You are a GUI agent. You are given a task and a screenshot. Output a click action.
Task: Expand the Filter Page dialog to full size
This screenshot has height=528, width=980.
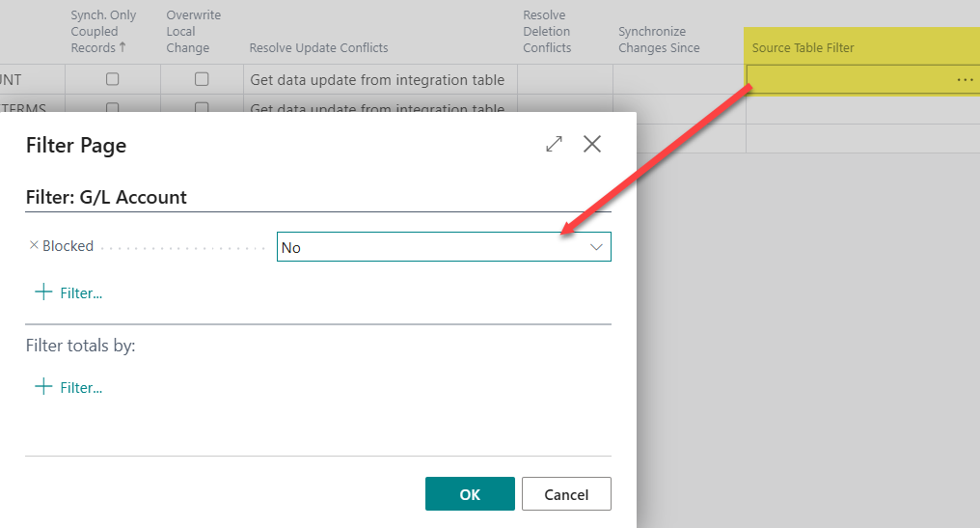point(554,145)
